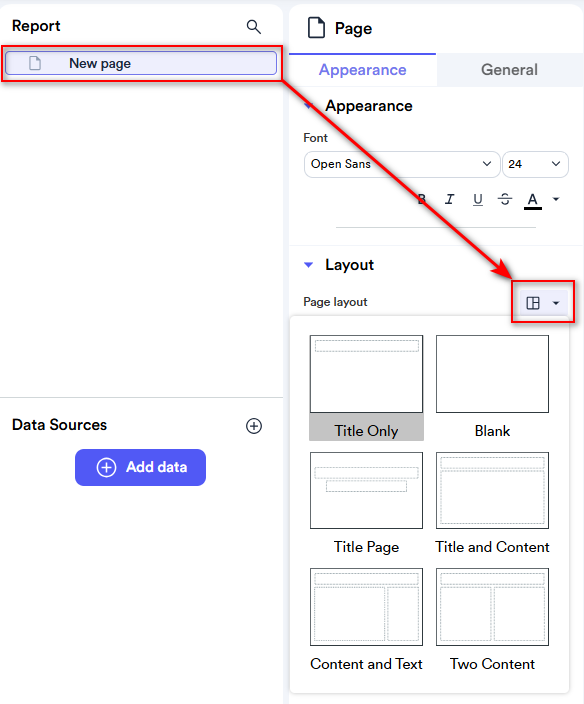Click the Add data button
The width and height of the screenshot is (584, 704).
click(141, 467)
